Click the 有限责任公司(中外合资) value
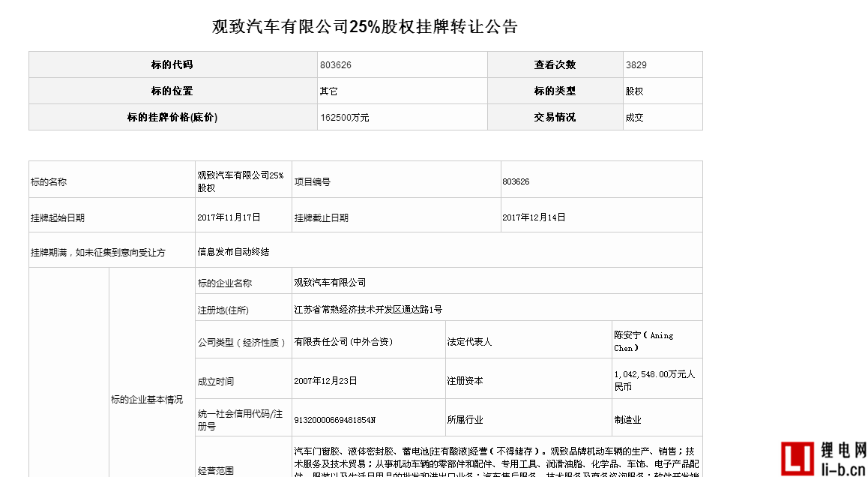 (344, 342)
